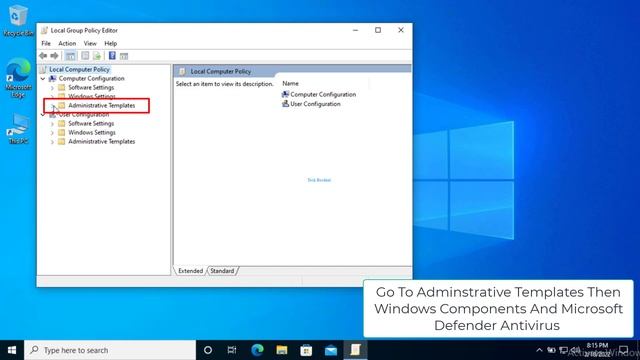Click the User Configuration text in the Name list

click(316, 104)
